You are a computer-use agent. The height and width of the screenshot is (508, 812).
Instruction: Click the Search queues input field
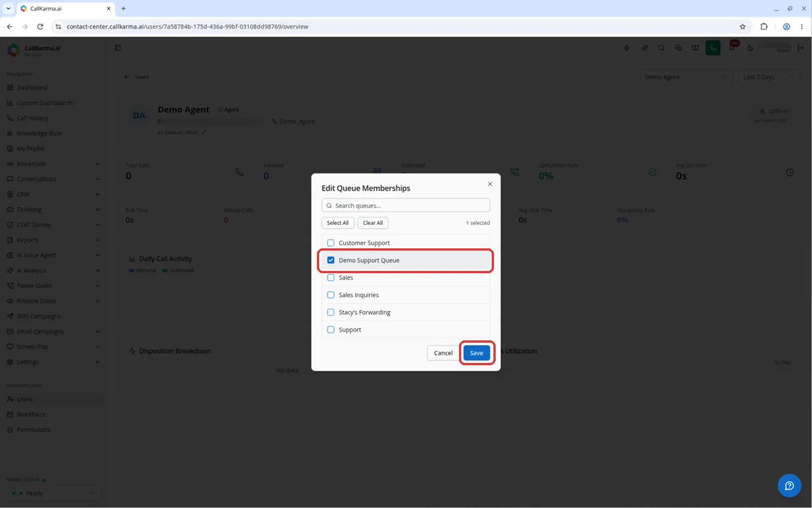click(x=406, y=205)
